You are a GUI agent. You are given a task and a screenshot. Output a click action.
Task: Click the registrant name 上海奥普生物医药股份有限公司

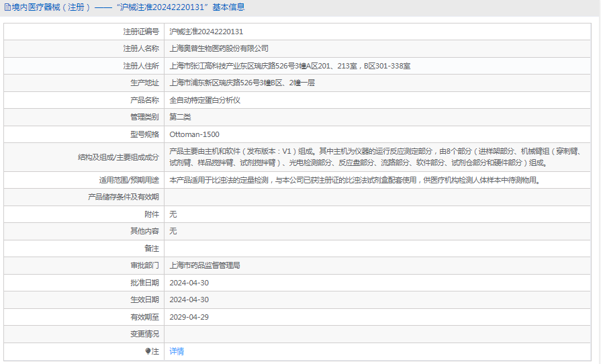point(219,48)
